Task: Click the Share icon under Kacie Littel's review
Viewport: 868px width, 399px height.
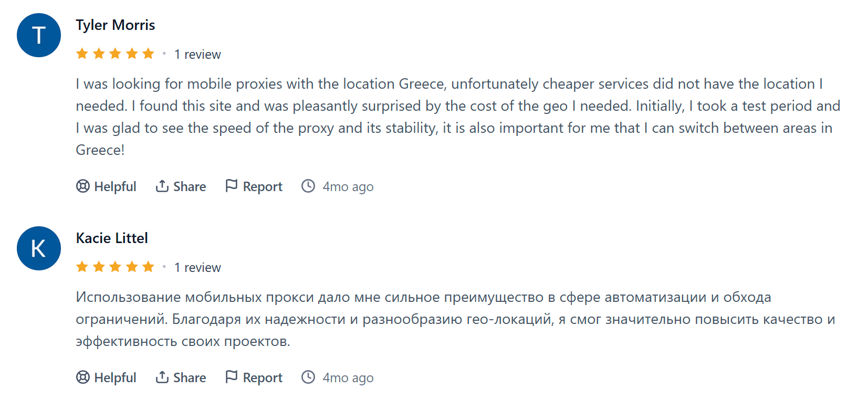Action: click(162, 377)
